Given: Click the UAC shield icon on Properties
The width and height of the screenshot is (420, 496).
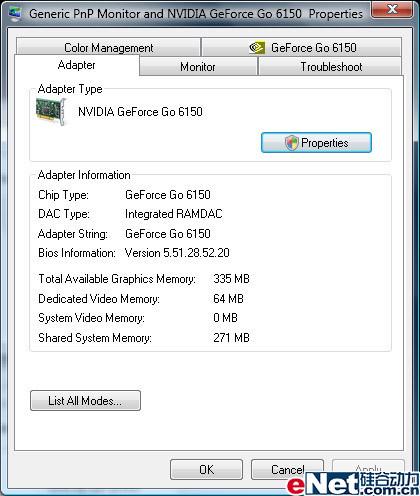Looking at the screenshot, I should coord(292,143).
